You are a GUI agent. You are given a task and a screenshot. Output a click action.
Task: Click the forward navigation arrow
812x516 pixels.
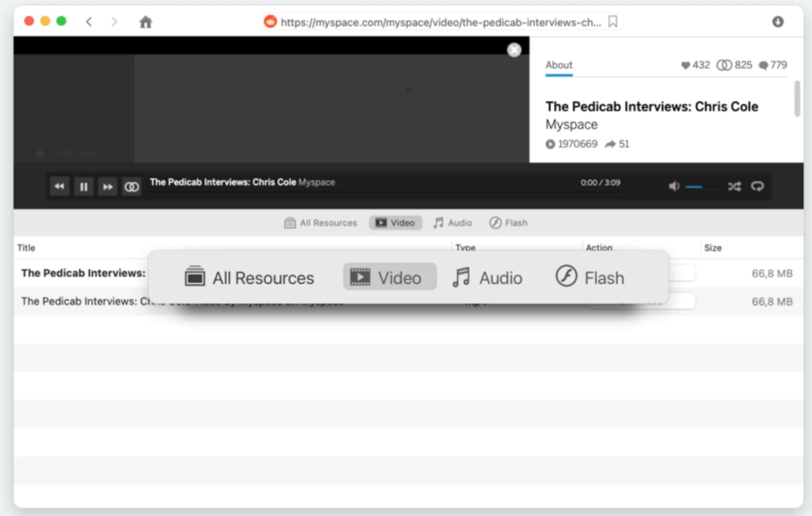click(114, 21)
